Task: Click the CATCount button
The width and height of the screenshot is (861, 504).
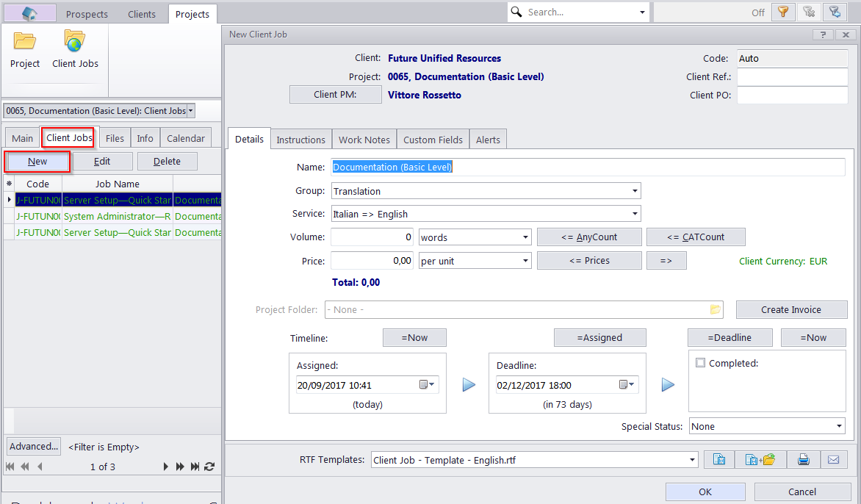Action: pos(696,237)
